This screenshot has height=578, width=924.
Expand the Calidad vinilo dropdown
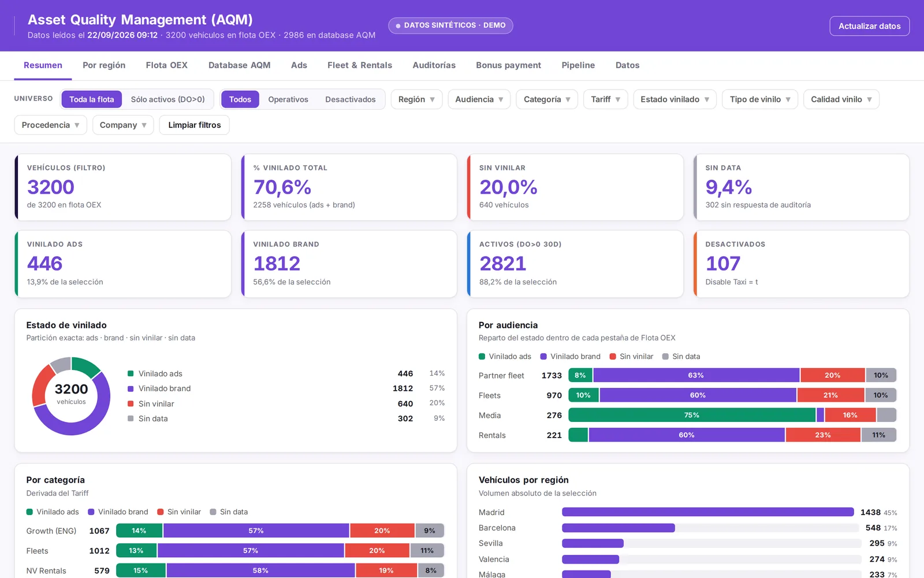pyautogui.click(x=841, y=99)
